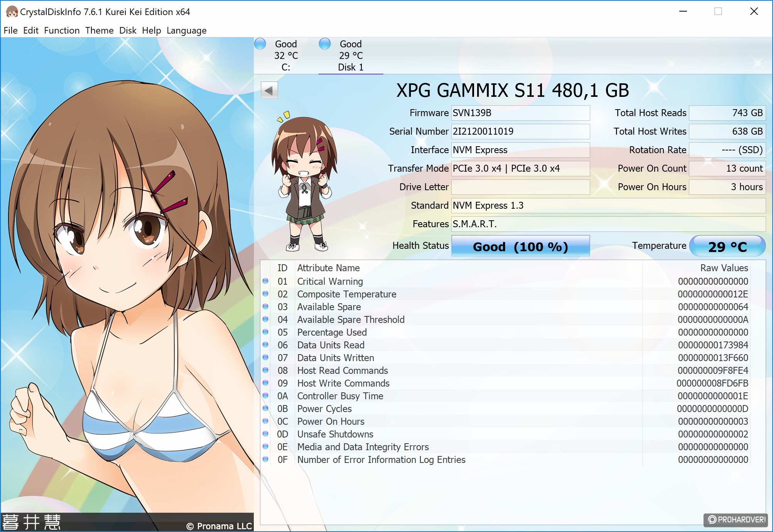This screenshot has height=532, width=773.
Task: Open the Theme menu
Action: point(99,30)
